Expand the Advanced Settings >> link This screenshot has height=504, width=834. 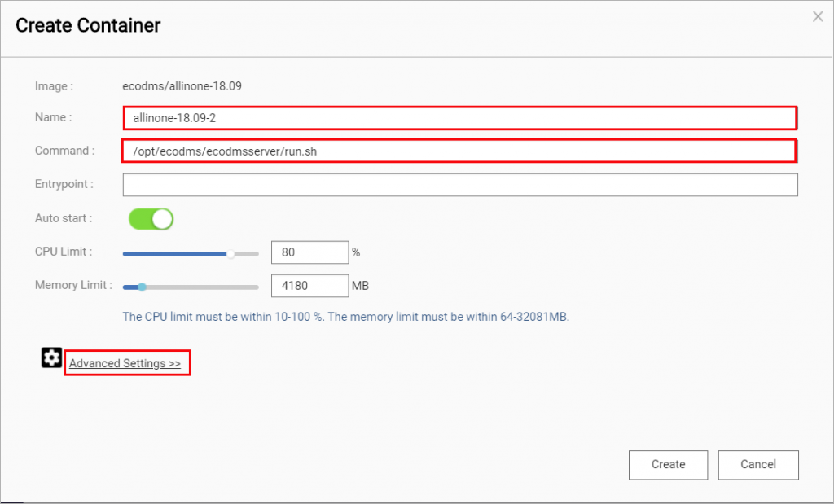coord(125,363)
